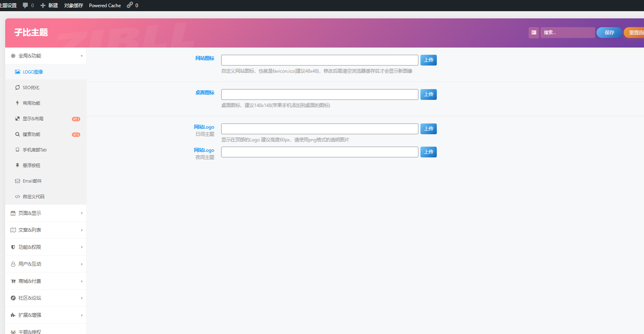644x334 pixels.
Task: Open 悬浮按钮 settings
Action: tap(46, 165)
